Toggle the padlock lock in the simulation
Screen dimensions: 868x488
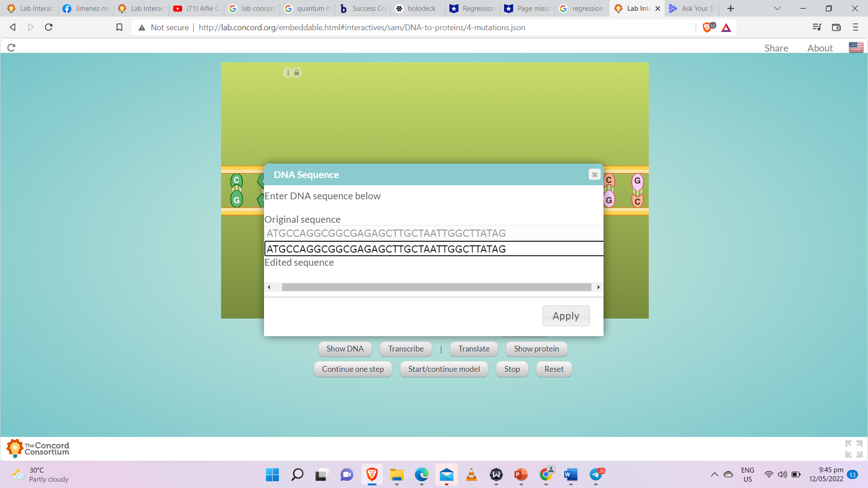(297, 72)
